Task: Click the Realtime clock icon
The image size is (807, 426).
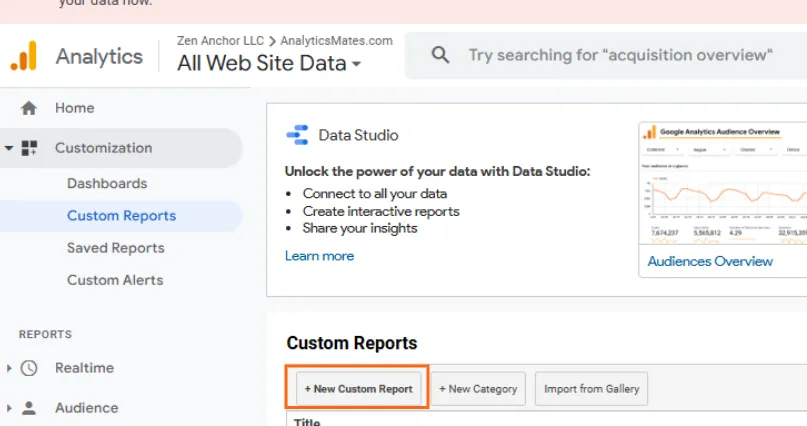Action: tap(29, 368)
